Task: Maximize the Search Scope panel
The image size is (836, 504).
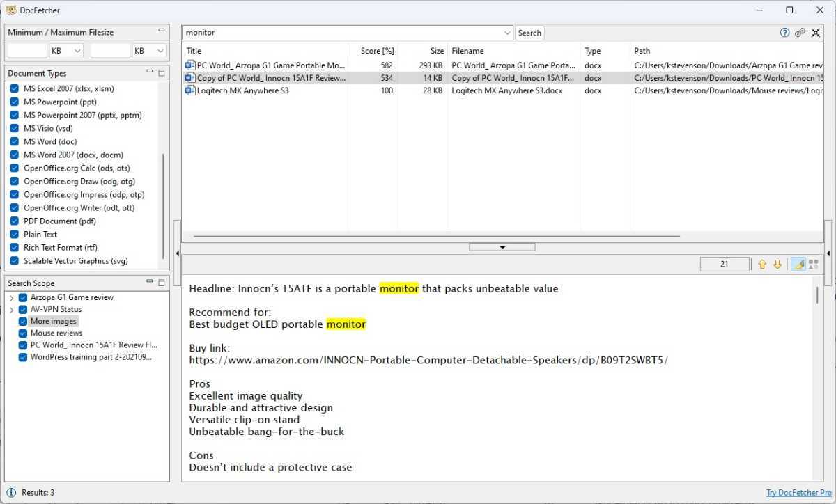Action: (x=162, y=283)
